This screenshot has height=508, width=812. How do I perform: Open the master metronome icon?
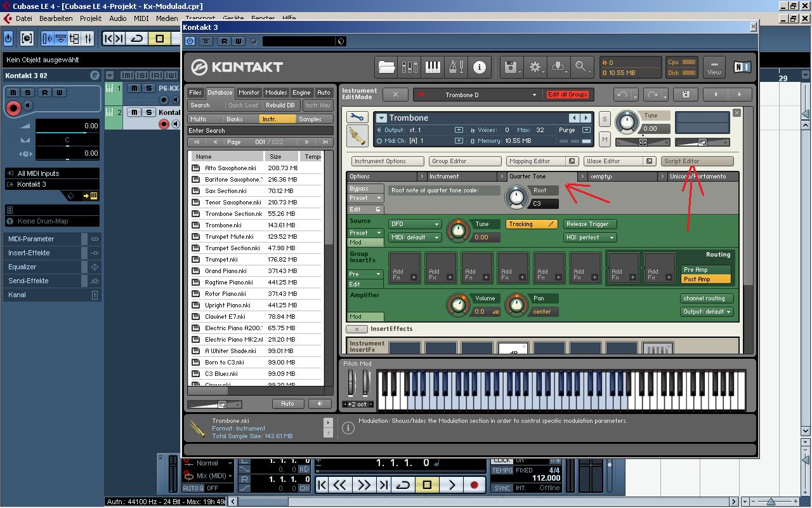456,67
